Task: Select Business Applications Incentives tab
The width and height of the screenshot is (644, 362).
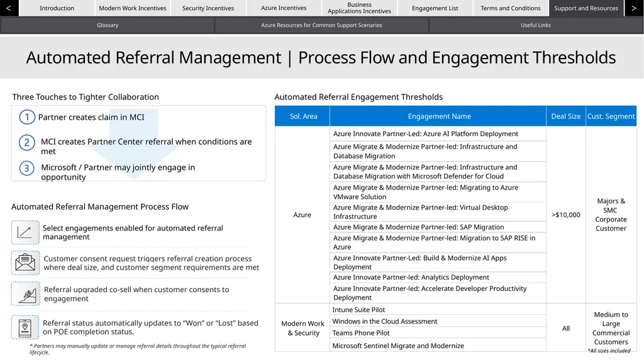Action: pos(359,8)
